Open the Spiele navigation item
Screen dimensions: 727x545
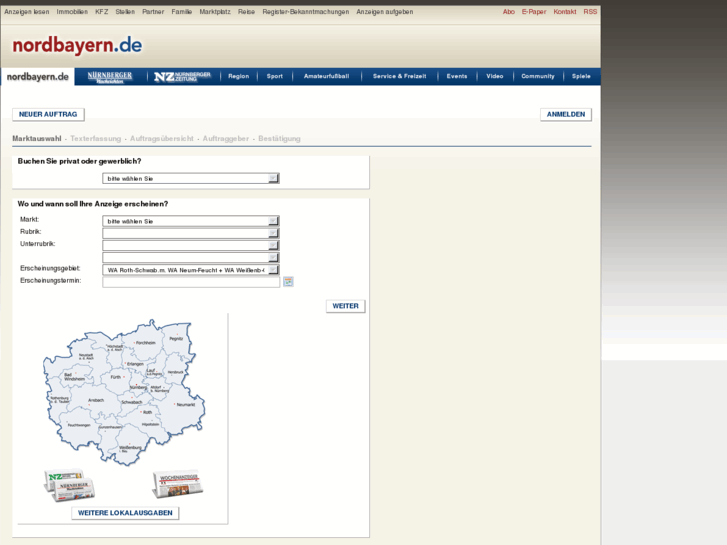tap(581, 77)
